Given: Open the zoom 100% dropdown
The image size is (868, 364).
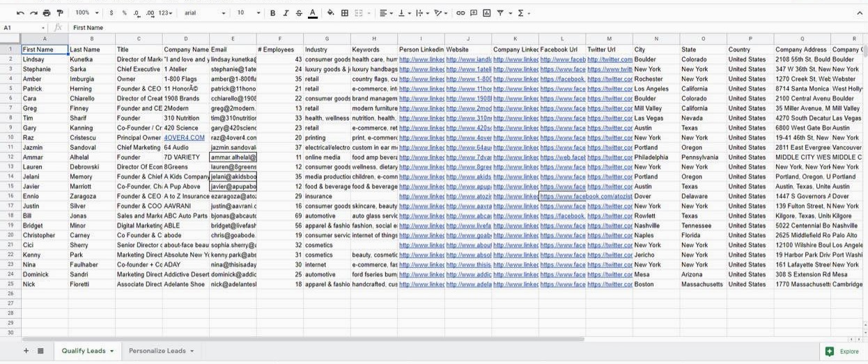Looking at the screenshot, I should [x=86, y=13].
